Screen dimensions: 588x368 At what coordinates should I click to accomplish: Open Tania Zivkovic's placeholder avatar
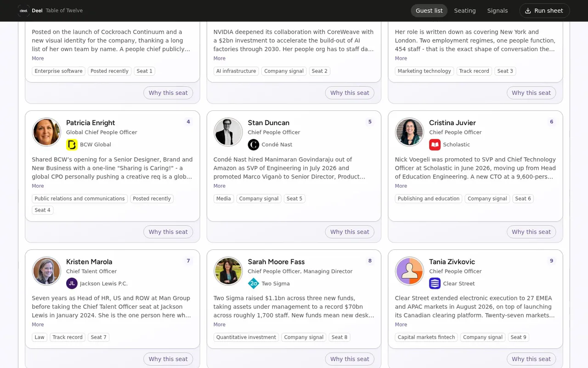410,271
